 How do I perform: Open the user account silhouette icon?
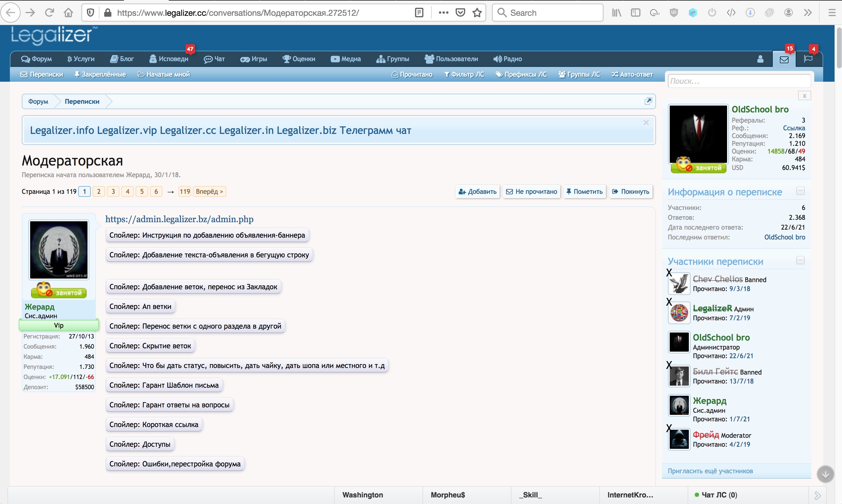point(760,59)
